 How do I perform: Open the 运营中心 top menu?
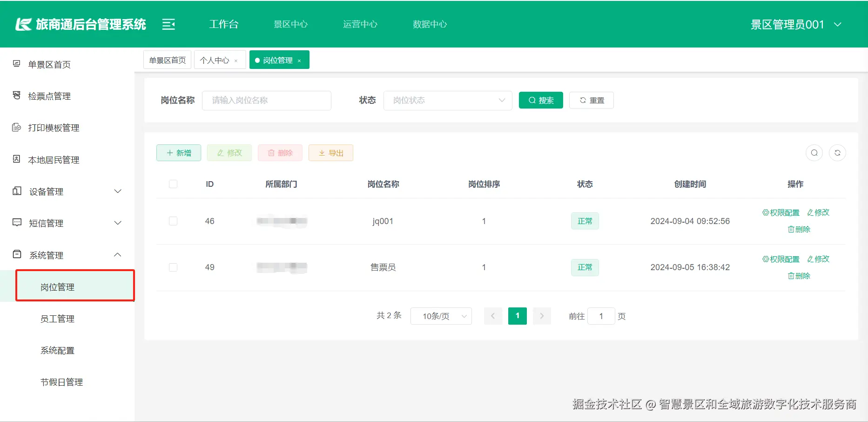point(360,24)
